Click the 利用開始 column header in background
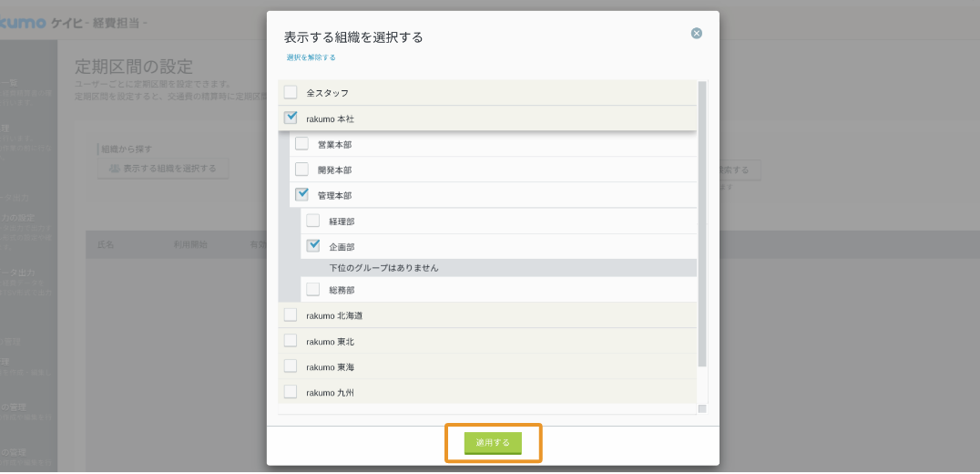The width and height of the screenshot is (980, 474). [x=190, y=245]
